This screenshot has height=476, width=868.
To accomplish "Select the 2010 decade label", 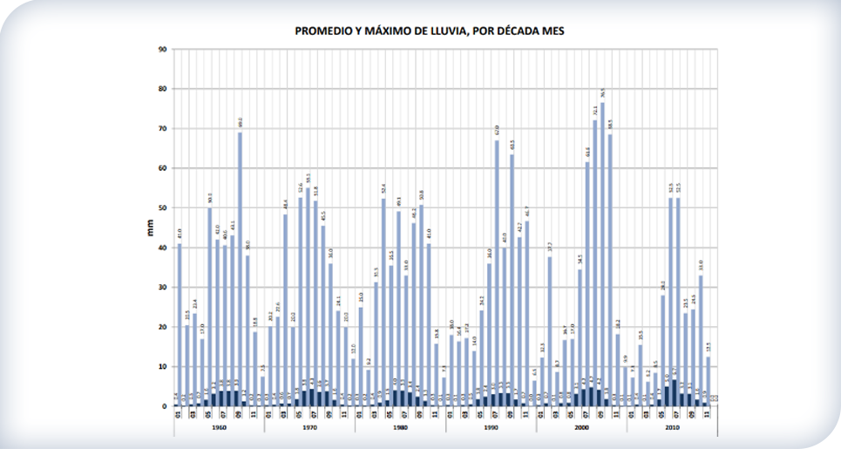I will click(672, 428).
